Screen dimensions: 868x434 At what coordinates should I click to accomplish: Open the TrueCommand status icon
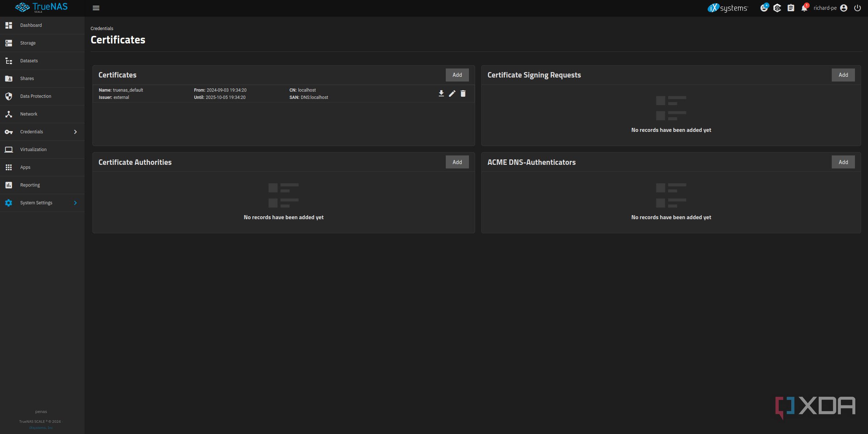[777, 8]
